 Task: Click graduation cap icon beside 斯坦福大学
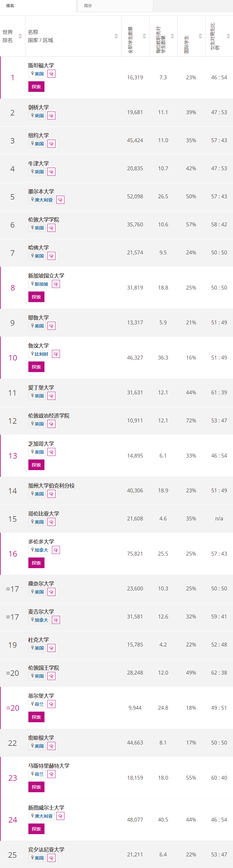click(x=52, y=74)
